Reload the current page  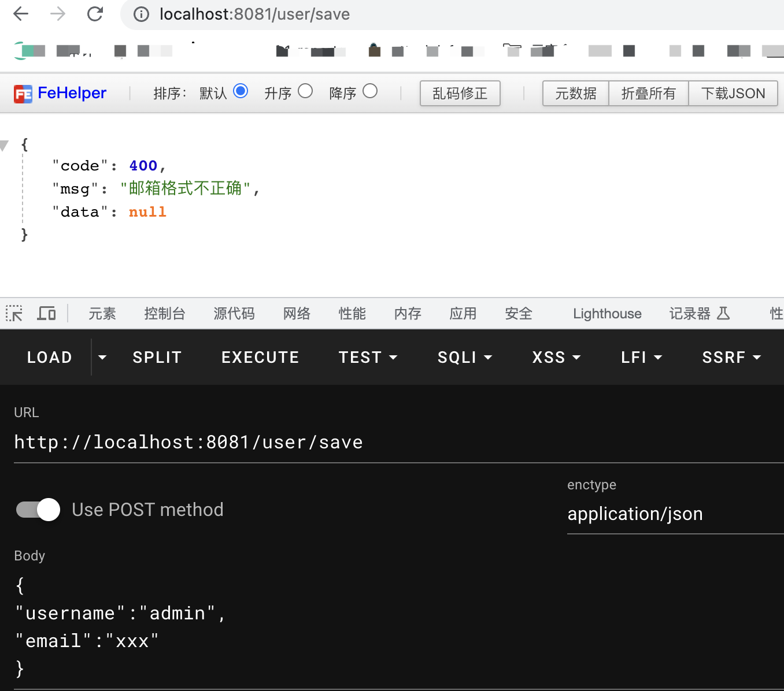tap(95, 14)
